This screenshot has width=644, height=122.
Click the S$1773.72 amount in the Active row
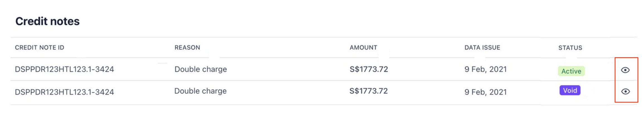pos(369,69)
